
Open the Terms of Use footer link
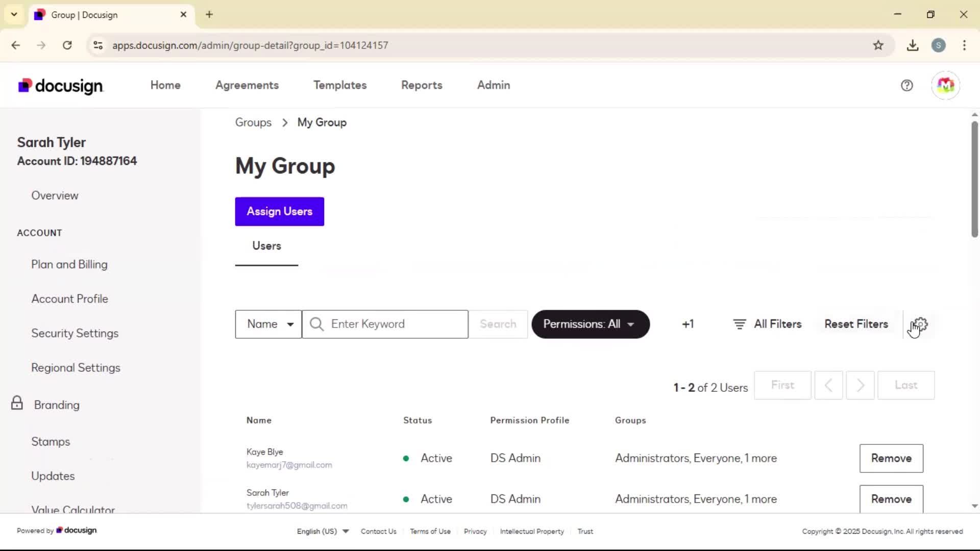click(430, 531)
